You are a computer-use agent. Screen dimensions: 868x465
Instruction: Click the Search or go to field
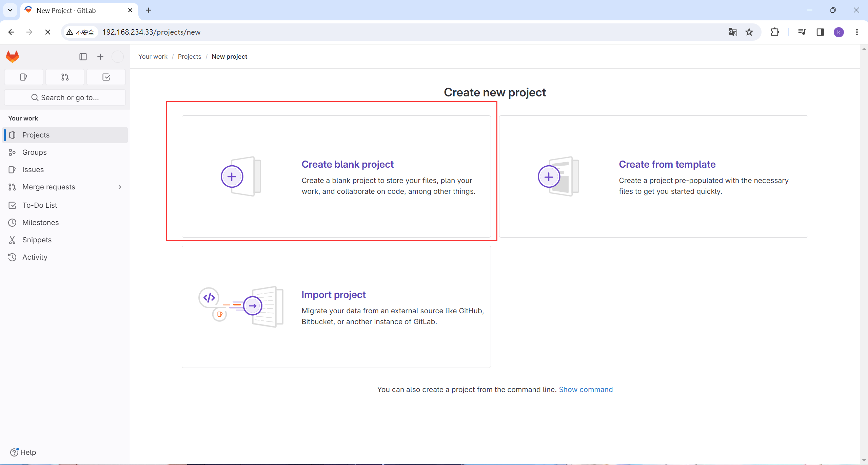[x=65, y=98]
